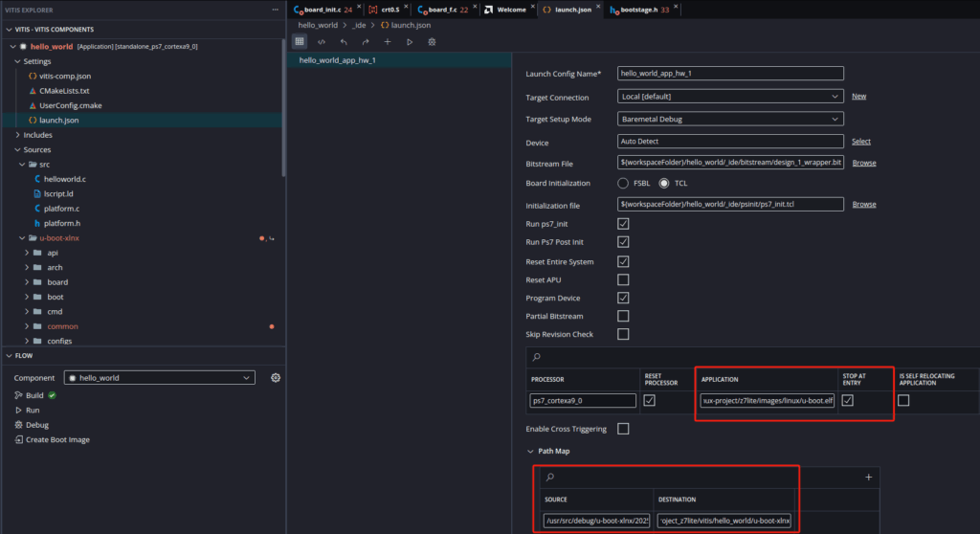The width and height of the screenshot is (980, 534).
Task: Enable Skip Revision Check checkbox
Action: pyautogui.click(x=623, y=334)
